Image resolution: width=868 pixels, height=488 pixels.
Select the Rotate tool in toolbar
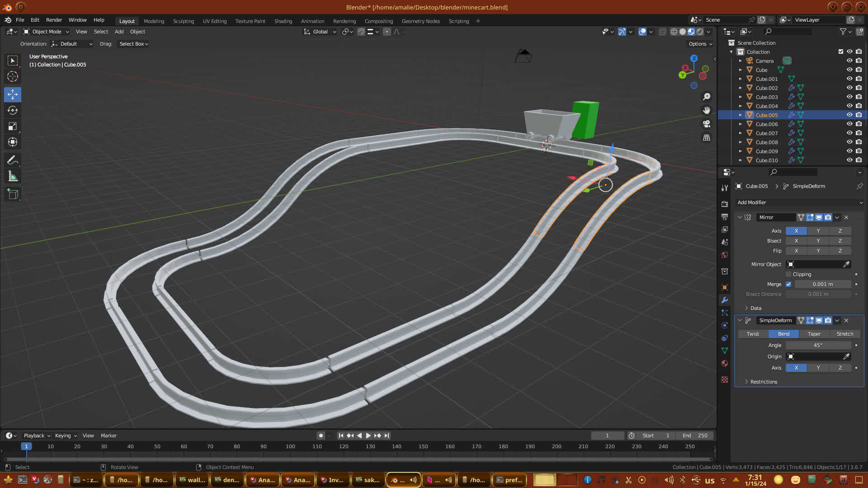coord(13,110)
